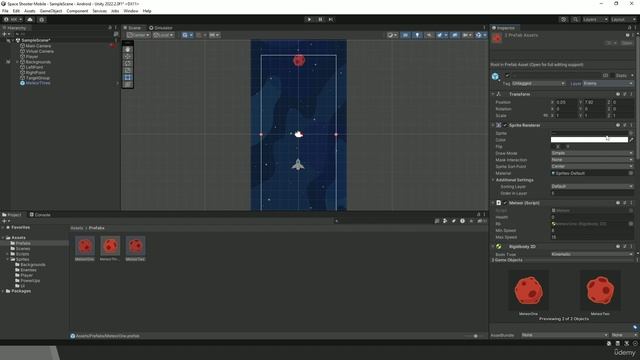The width and height of the screenshot is (640, 360).
Task: Toggle Sprite Renderer component enabled checkbox
Action: point(505,125)
